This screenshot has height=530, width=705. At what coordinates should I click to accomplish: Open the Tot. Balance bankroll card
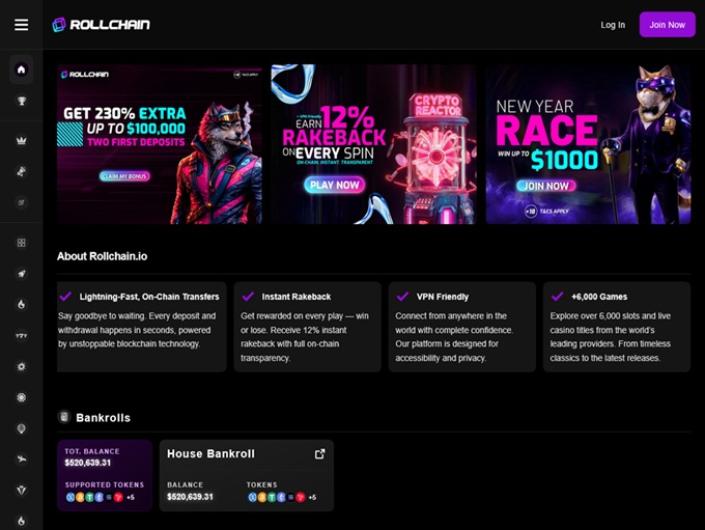[x=105, y=476]
